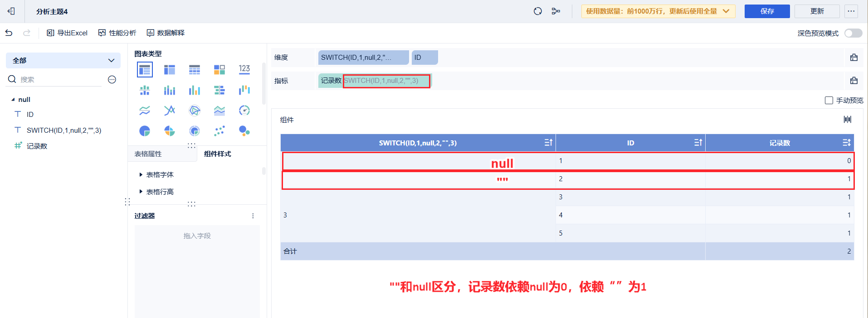Click the component column settings icon

tap(848, 119)
